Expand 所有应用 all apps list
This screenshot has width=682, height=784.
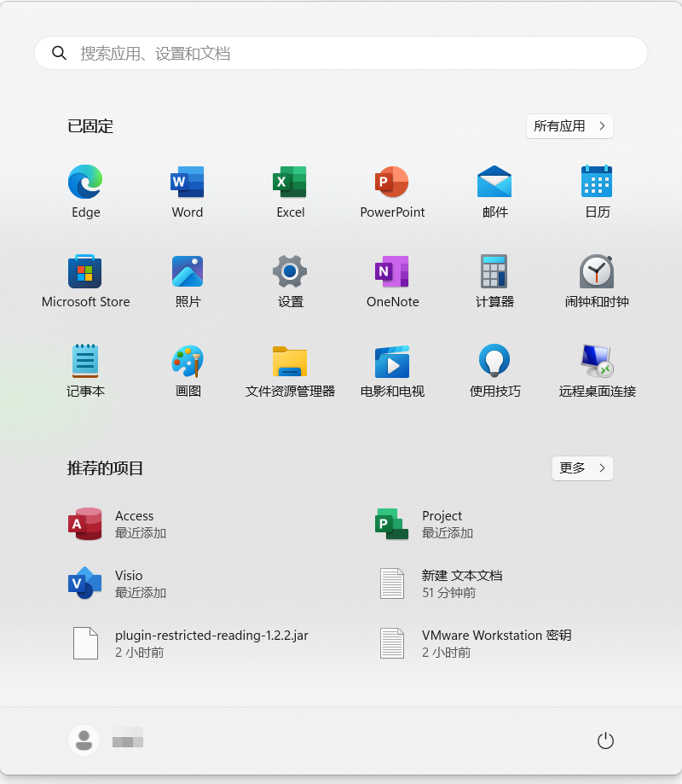569,126
